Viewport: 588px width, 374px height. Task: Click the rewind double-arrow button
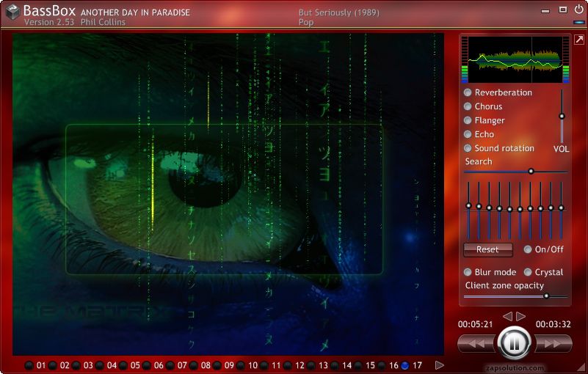[477, 343]
